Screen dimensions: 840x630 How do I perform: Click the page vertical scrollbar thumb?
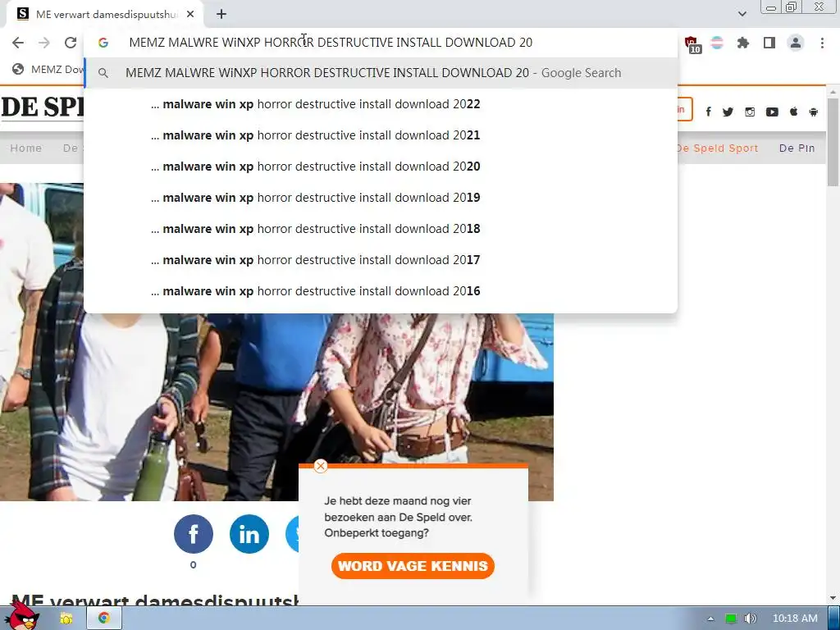[x=833, y=142]
